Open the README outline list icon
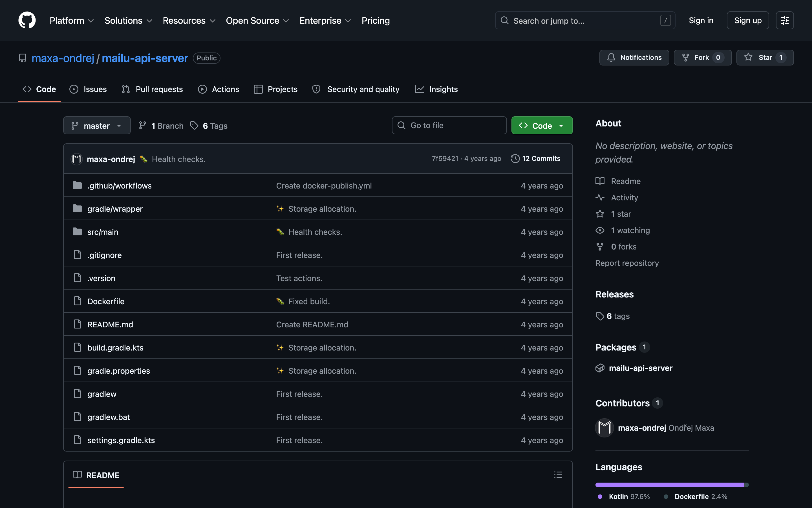 [x=558, y=475]
